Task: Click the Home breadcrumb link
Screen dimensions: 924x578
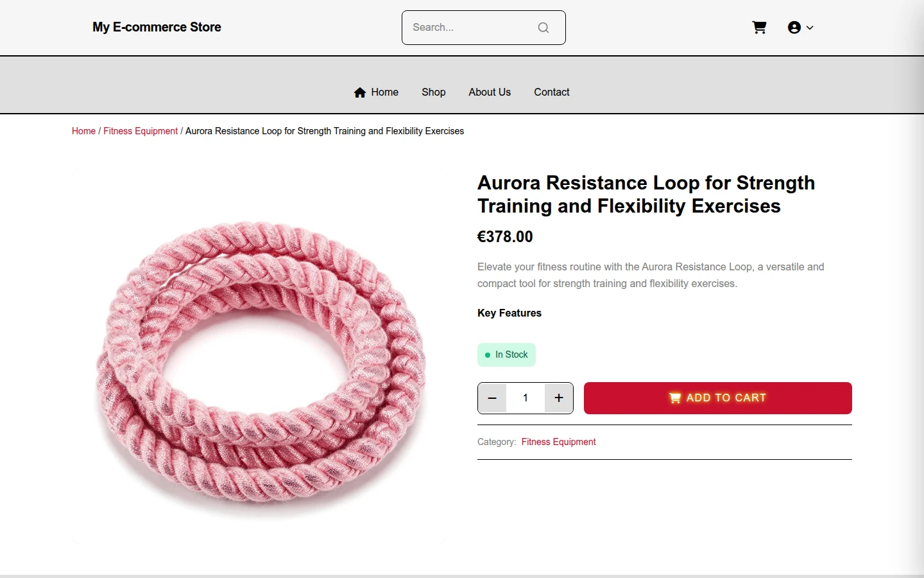Action: (x=83, y=131)
